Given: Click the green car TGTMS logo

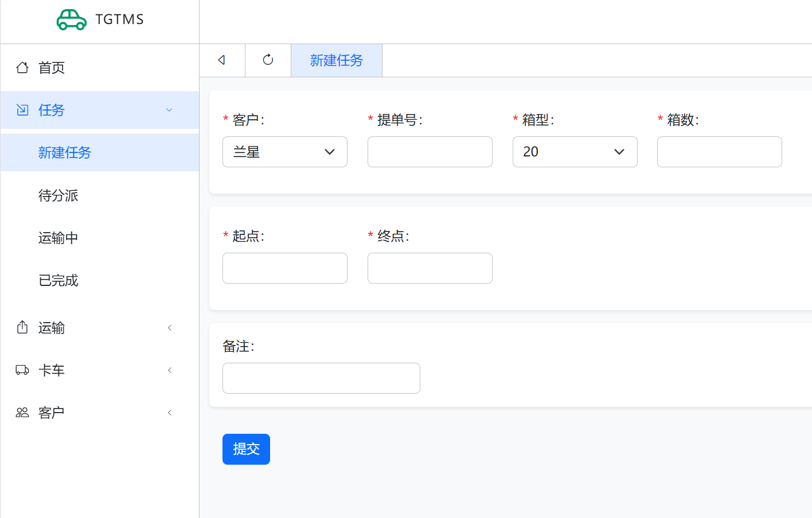Looking at the screenshot, I should click(72, 19).
